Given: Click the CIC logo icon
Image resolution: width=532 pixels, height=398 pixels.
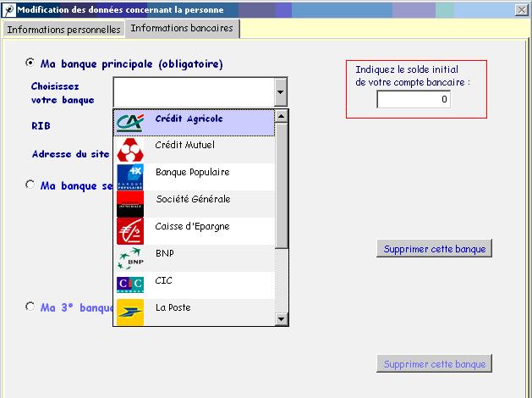Looking at the screenshot, I should click(130, 285).
